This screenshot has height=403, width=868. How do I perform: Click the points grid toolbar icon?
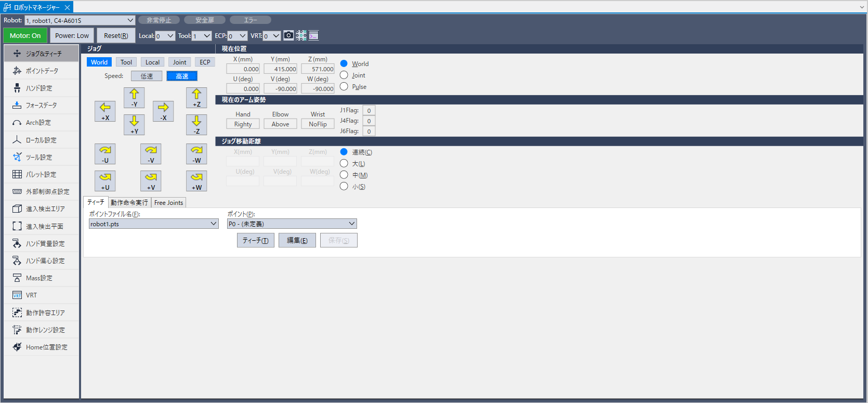tap(301, 35)
